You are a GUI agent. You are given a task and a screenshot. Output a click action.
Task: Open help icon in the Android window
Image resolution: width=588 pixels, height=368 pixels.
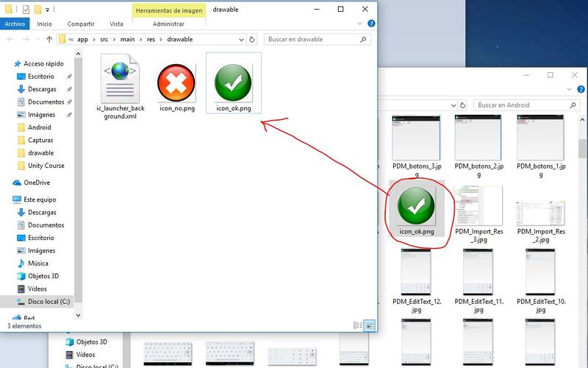[581, 89]
